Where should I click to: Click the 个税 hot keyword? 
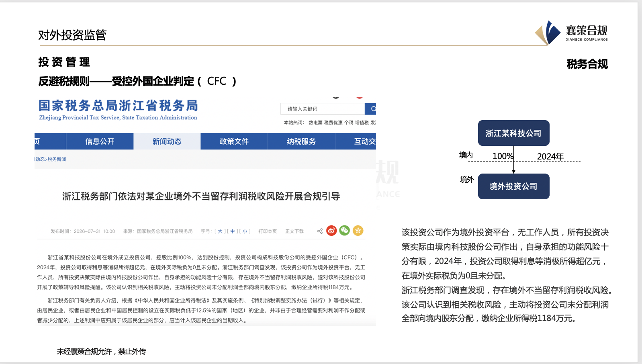click(x=349, y=123)
